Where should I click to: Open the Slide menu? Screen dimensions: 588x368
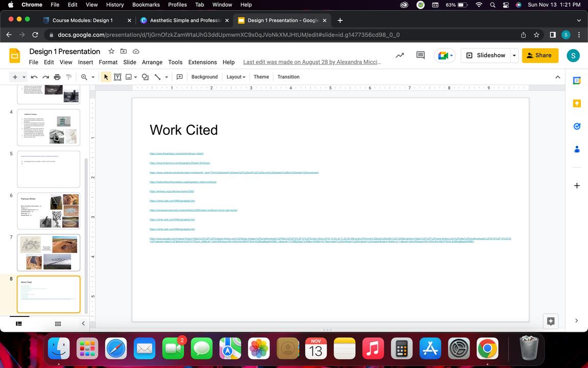pyautogui.click(x=130, y=62)
